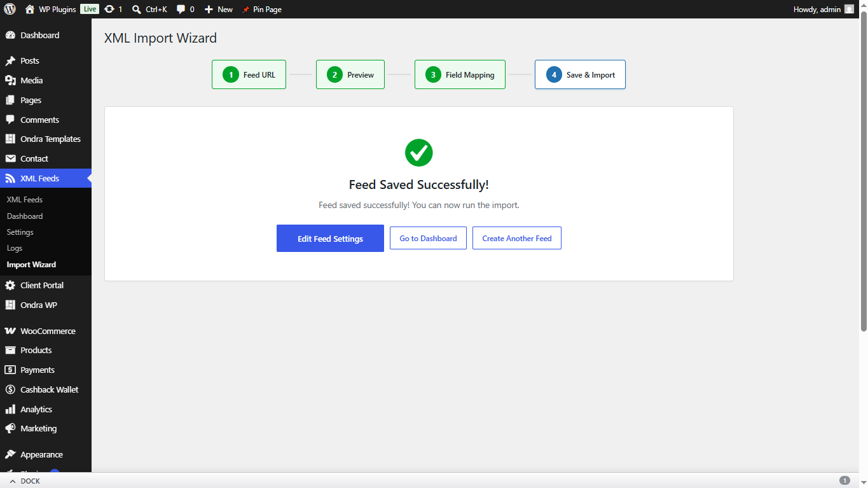Click the Analytics bar chart icon
The image size is (868, 488).
(x=10, y=409)
